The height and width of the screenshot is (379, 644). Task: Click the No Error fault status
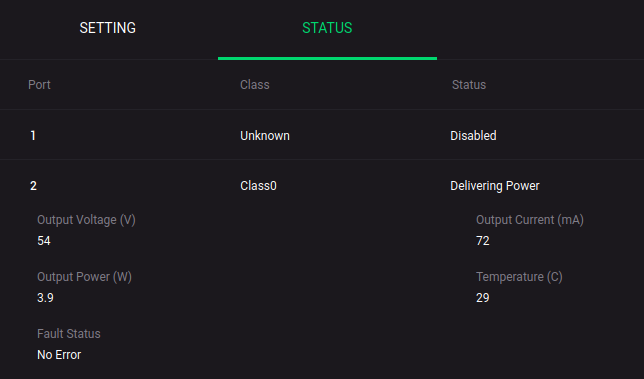click(x=59, y=354)
